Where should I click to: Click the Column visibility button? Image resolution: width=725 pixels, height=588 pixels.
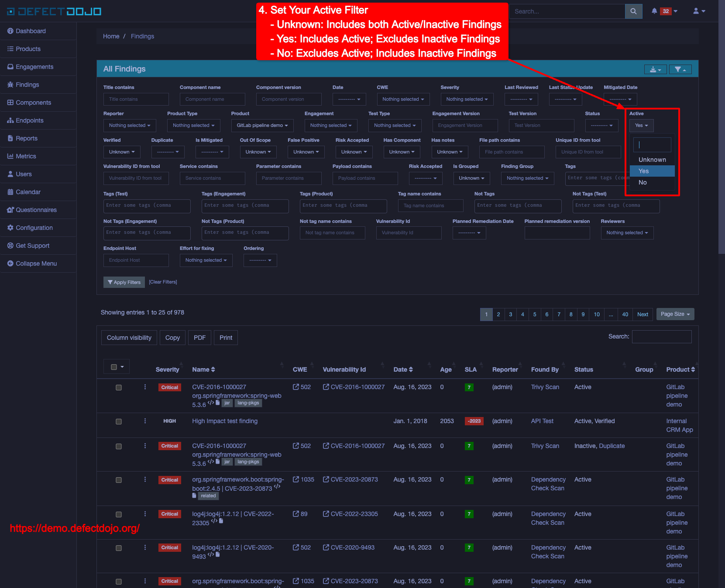(x=129, y=338)
